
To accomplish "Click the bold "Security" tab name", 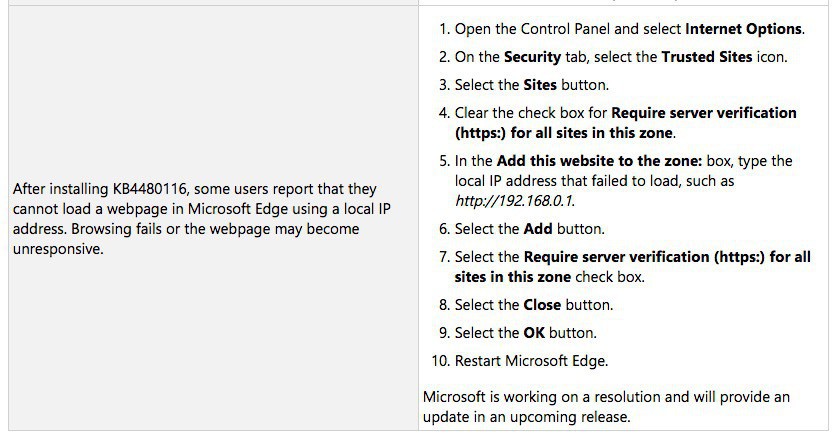I will click(532, 57).
